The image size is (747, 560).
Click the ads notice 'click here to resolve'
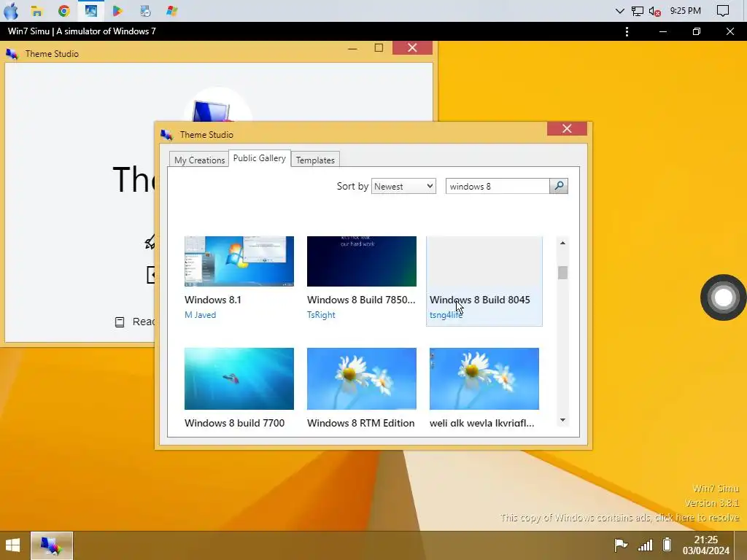pos(697,518)
